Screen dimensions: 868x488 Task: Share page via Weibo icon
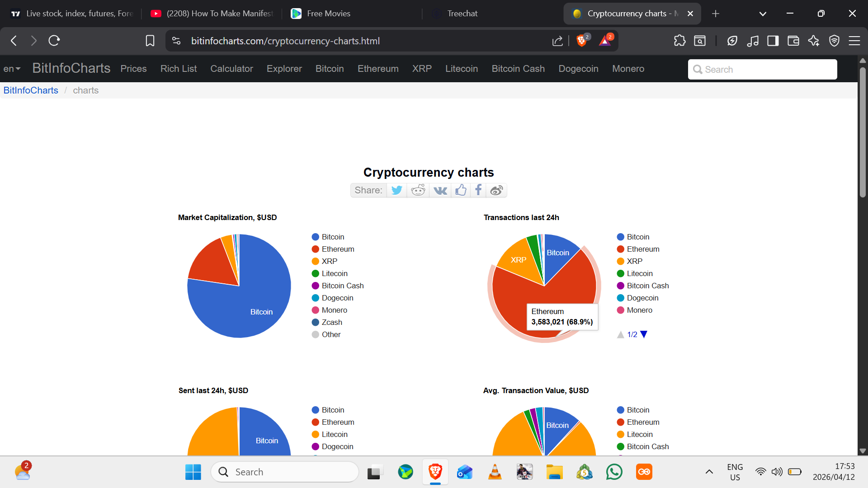(496, 190)
